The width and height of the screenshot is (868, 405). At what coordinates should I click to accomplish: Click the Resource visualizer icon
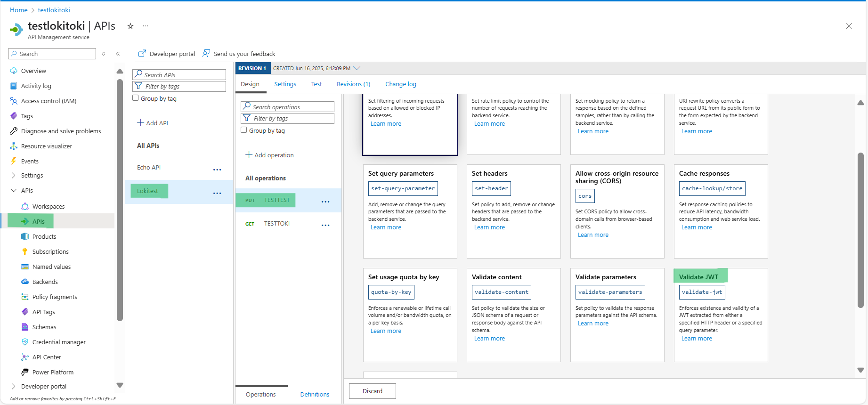[x=14, y=146]
